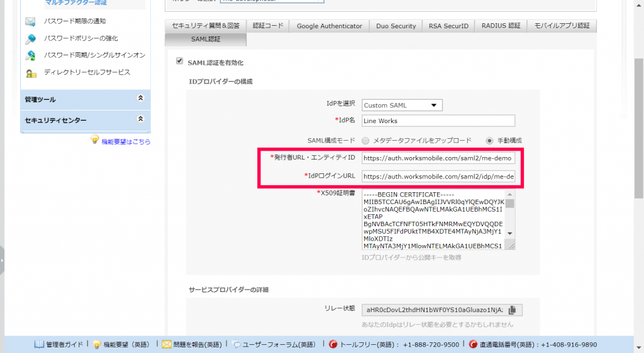Click the certificate text area scrollbar thumb
The height and width of the screenshot is (353, 644).
(x=509, y=204)
